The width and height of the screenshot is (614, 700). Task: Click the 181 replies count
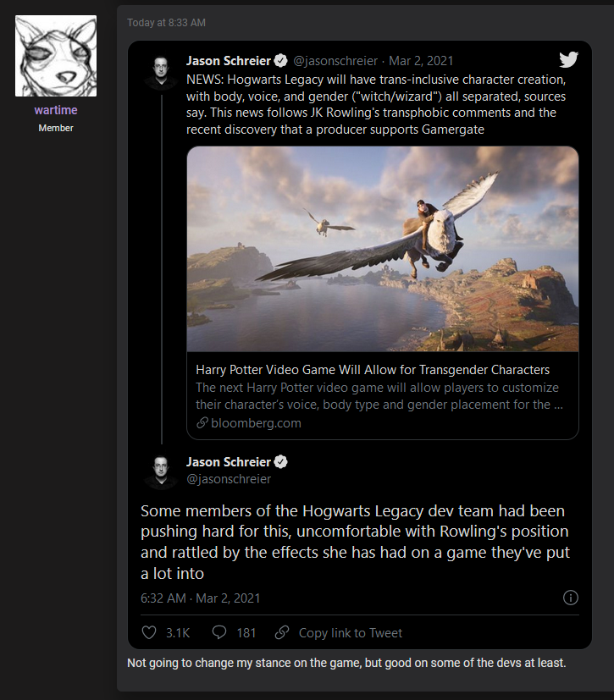click(246, 632)
